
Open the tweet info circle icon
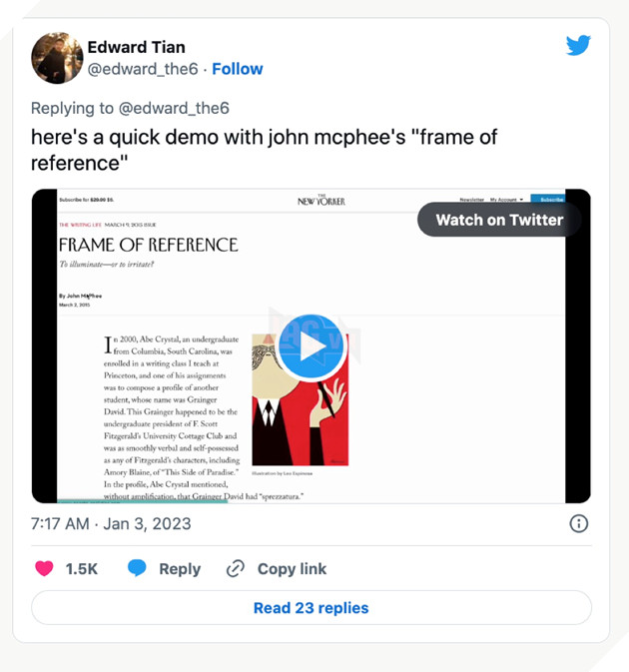[x=577, y=523]
